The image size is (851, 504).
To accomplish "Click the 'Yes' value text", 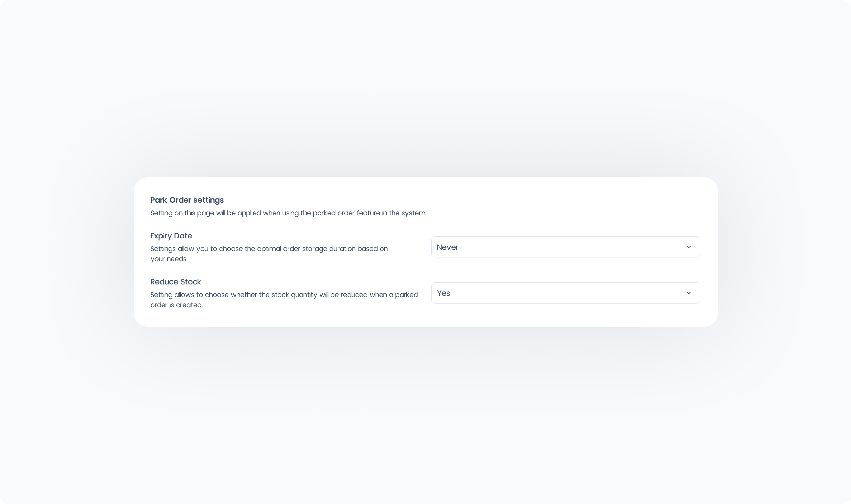I will (444, 293).
